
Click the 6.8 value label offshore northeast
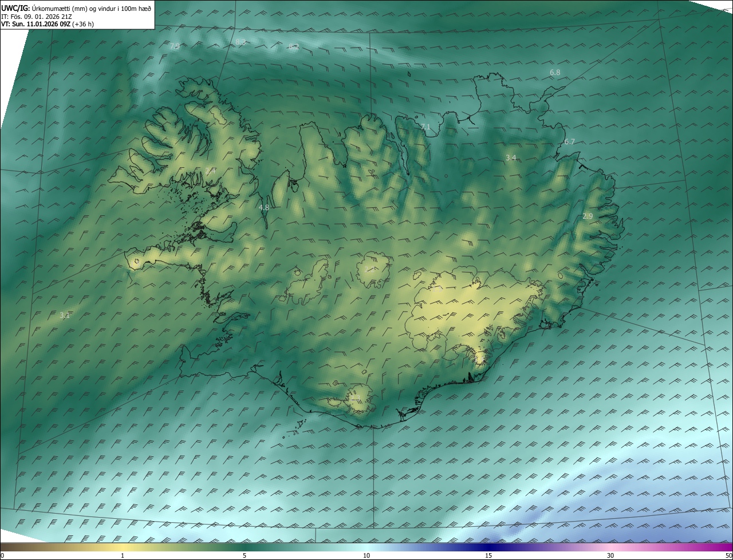click(x=555, y=73)
